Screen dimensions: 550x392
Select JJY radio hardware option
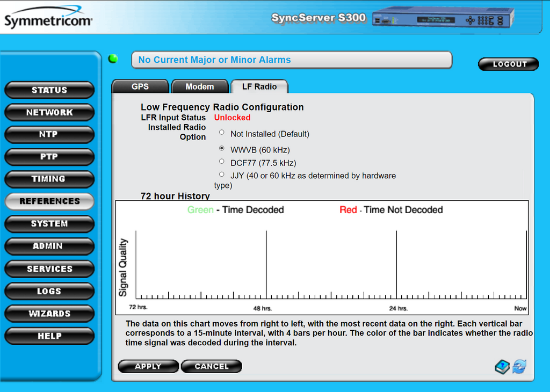[222, 174]
